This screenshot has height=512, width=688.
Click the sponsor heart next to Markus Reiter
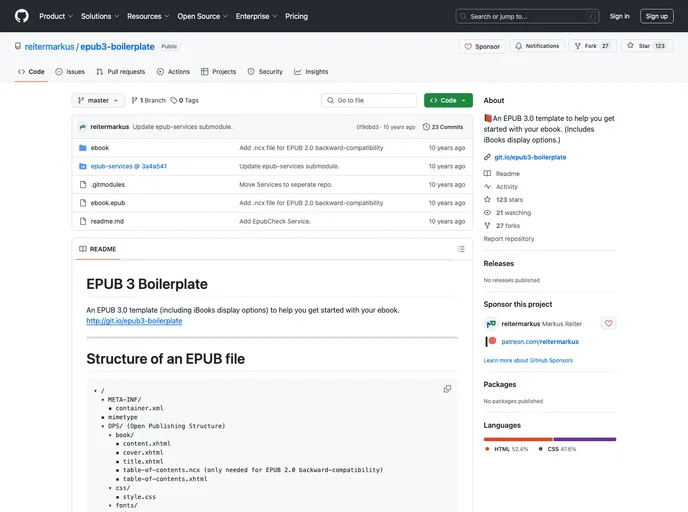(608, 324)
